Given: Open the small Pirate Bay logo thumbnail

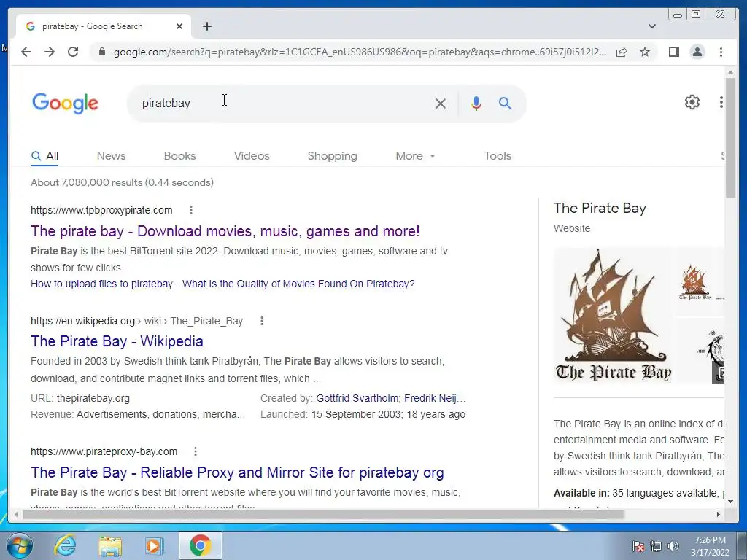Looking at the screenshot, I should coord(698,282).
